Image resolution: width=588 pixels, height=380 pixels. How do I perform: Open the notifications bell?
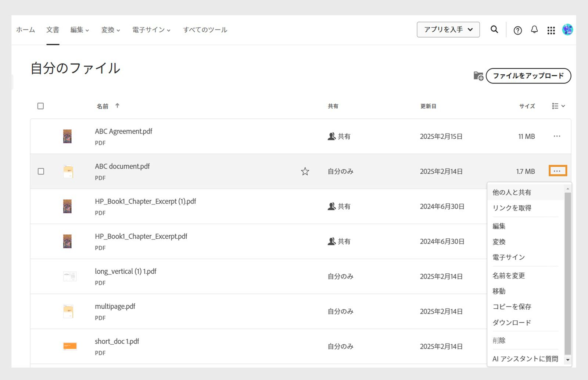tap(534, 29)
